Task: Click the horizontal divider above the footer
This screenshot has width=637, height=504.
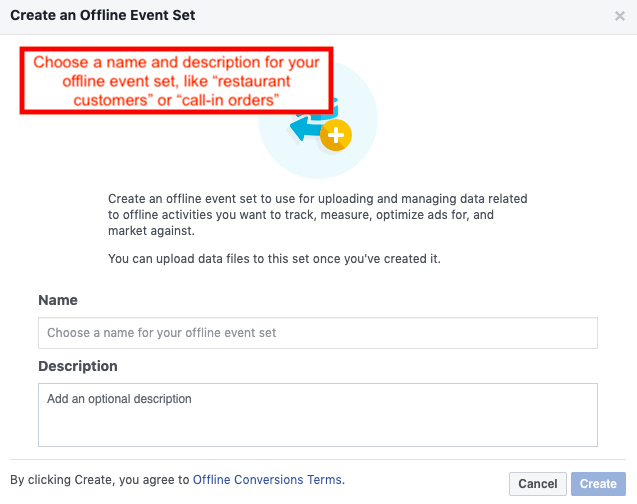Action: (318, 460)
